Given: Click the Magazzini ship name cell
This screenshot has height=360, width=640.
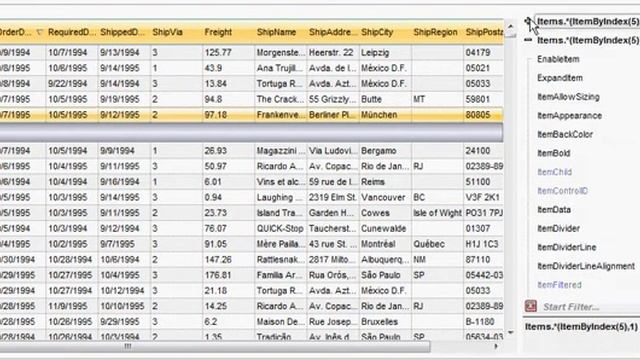Looking at the screenshot, I should pos(280,151).
